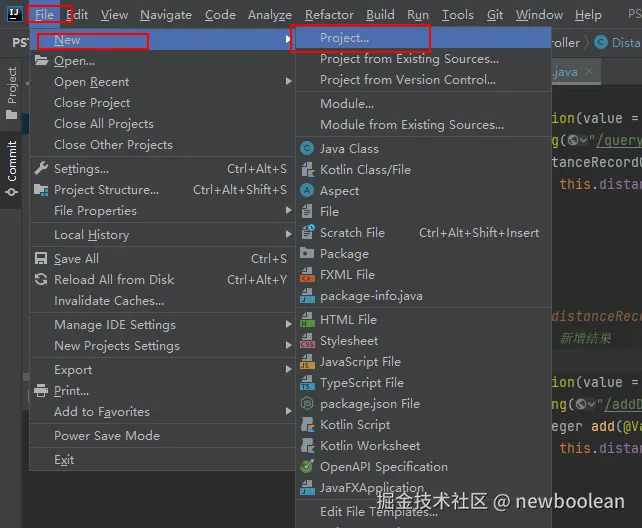Open the Code menu
The height and width of the screenshot is (528, 642).
click(220, 15)
